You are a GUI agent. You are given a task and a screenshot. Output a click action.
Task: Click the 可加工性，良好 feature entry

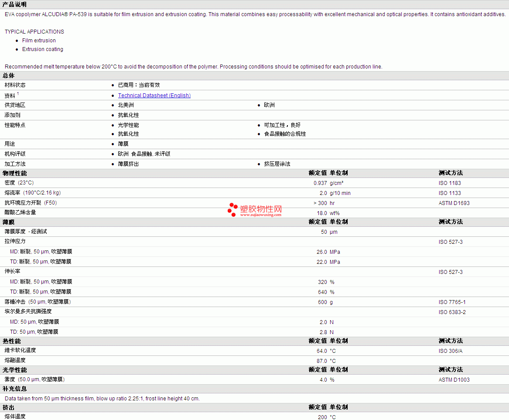point(283,125)
